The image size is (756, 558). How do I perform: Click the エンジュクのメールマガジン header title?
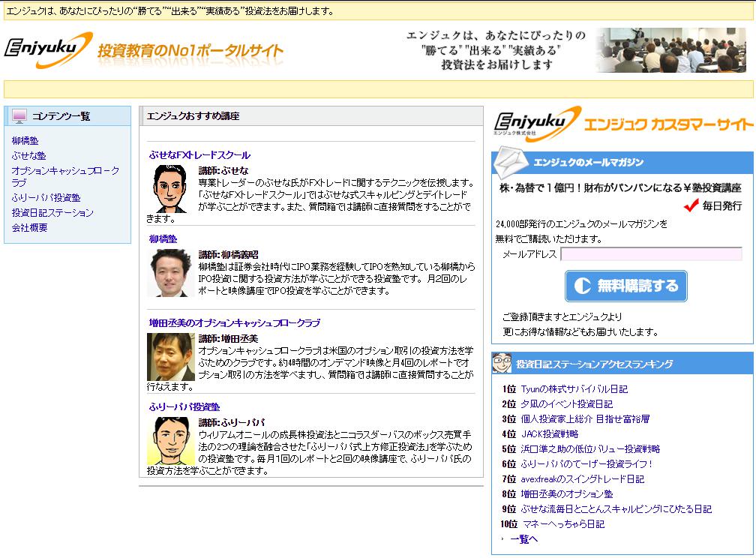588,163
